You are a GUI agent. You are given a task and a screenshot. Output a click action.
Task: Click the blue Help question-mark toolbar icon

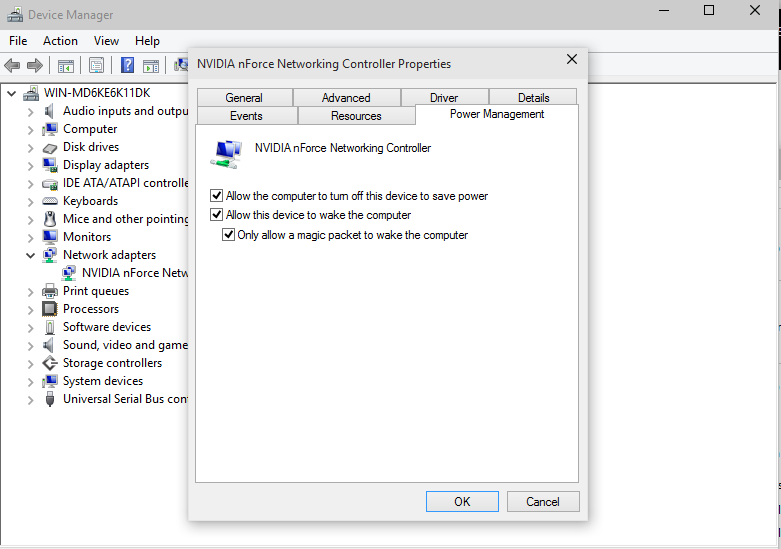(128, 65)
